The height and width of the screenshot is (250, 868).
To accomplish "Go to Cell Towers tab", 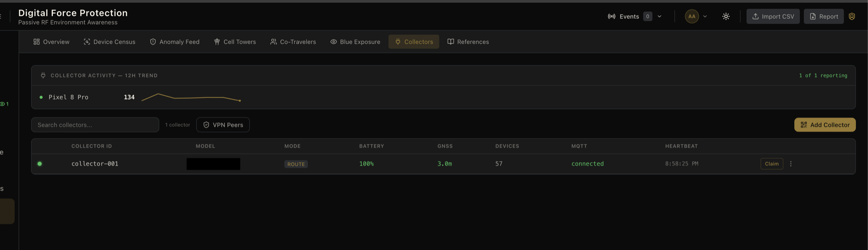I will [235, 42].
